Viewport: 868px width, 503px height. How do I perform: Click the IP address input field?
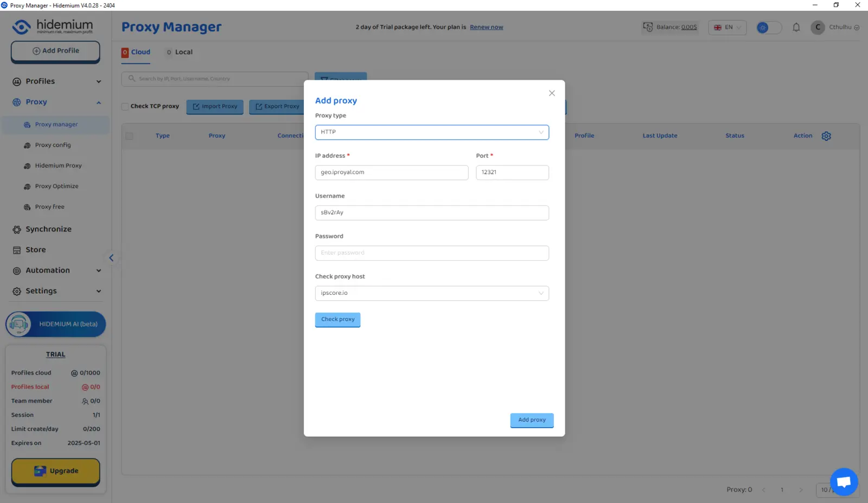click(x=392, y=172)
